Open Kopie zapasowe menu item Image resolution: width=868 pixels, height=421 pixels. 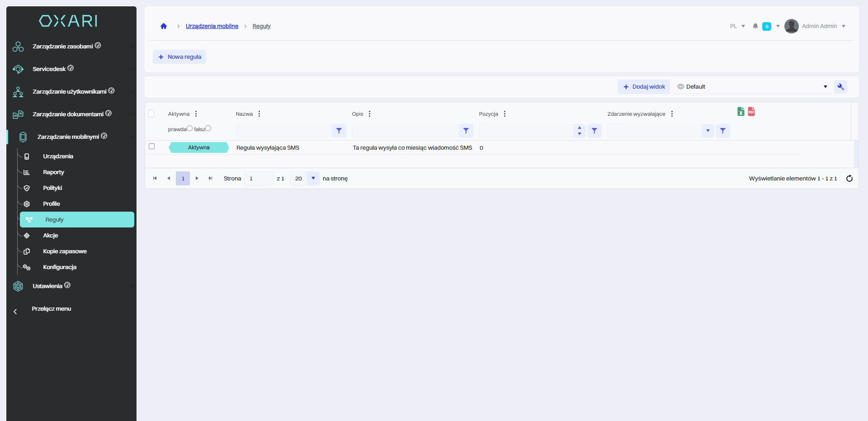pyautogui.click(x=65, y=251)
